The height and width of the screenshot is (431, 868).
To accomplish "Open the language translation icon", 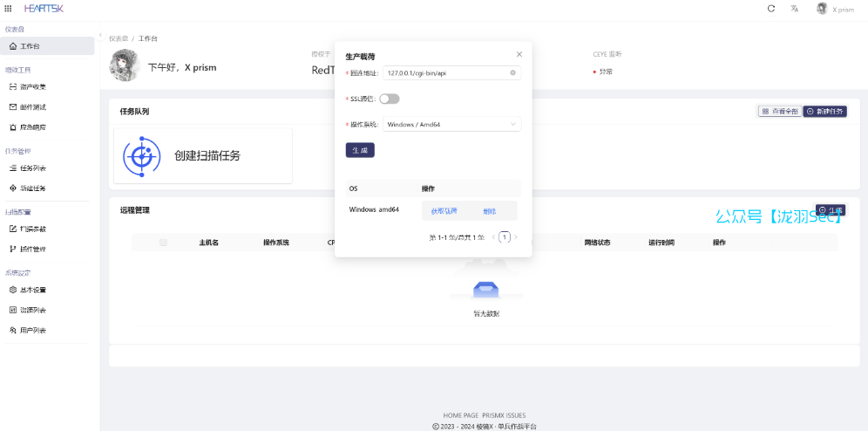I will 794,9.
